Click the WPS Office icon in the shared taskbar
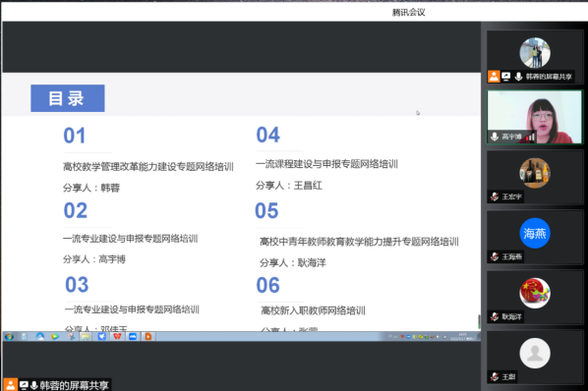This screenshot has height=391, width=588. (117, 336)
